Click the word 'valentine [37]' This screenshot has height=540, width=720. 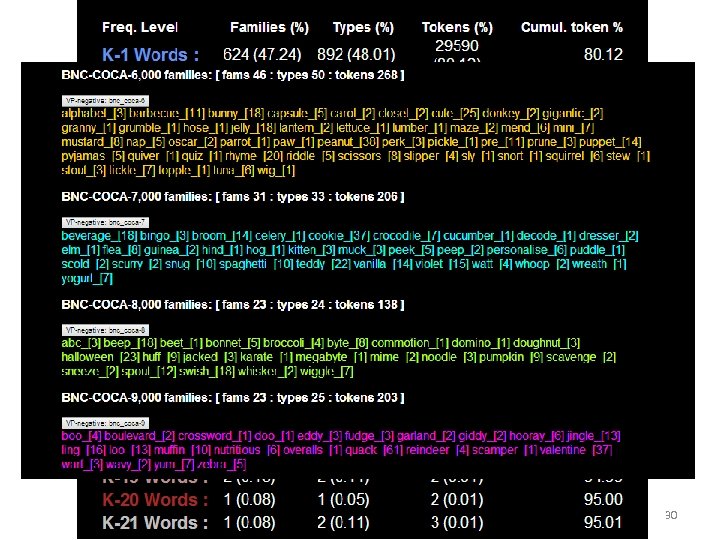576,450
